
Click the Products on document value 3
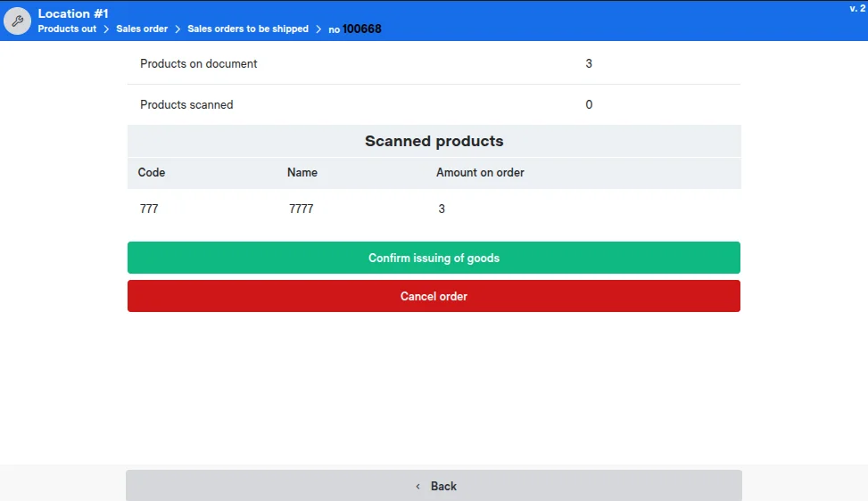point(589,63)
